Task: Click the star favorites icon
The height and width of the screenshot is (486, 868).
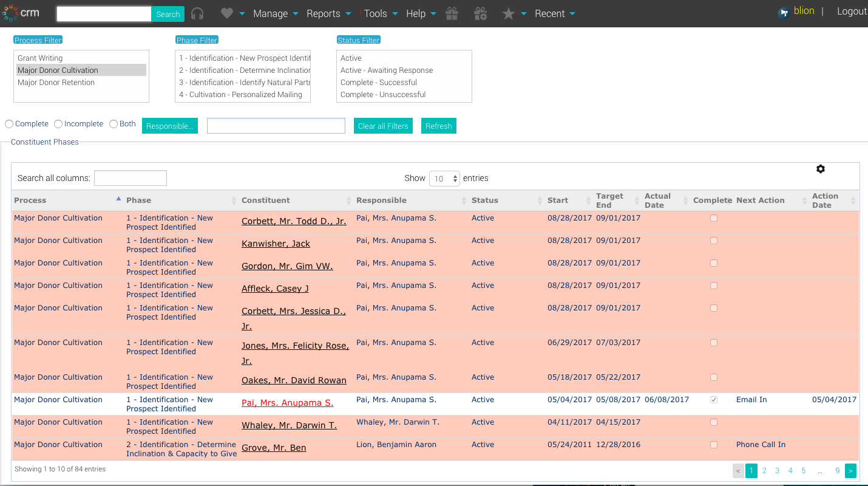Action: point(509,13)
